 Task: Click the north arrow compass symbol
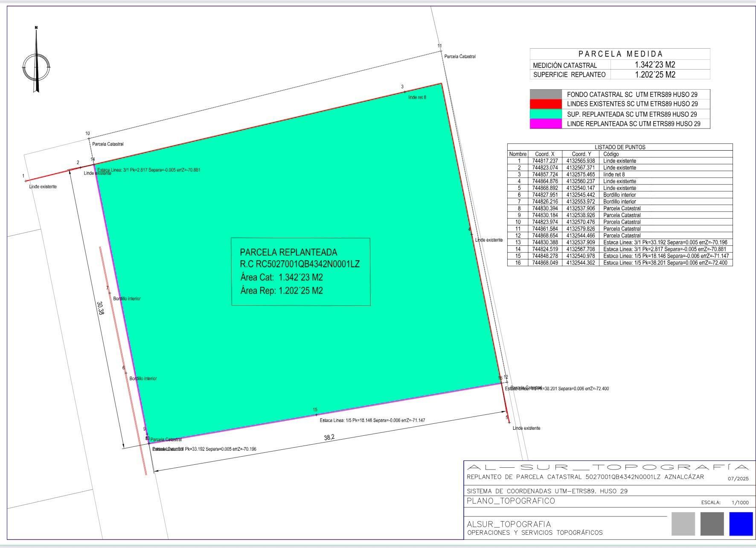click(36, 60)
